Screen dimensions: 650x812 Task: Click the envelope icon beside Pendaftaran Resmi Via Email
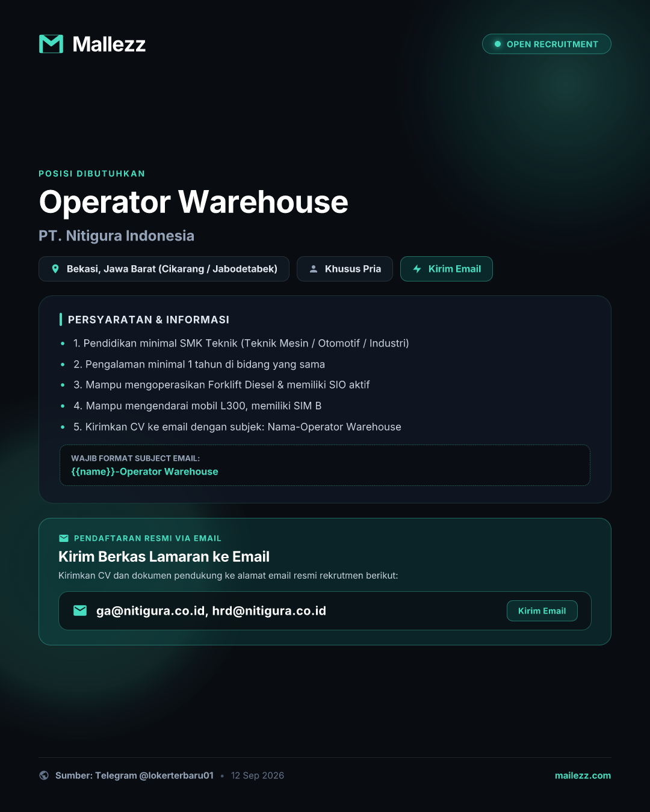pos(64,538)
